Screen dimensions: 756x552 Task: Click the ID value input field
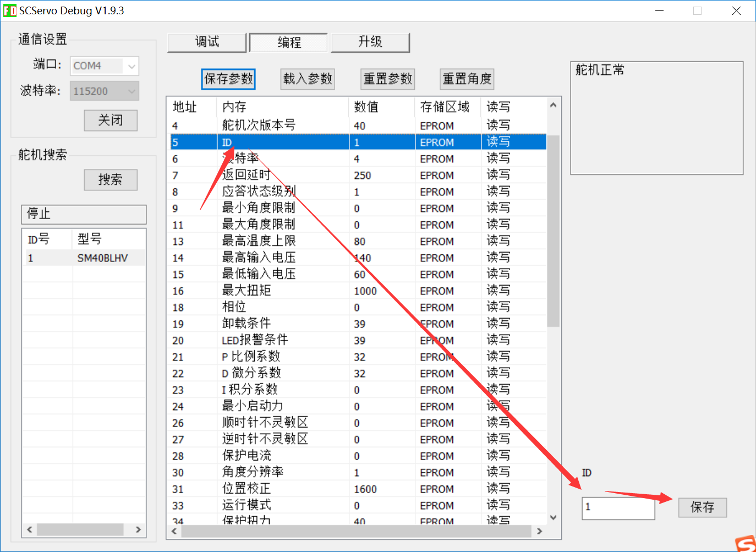coord(618,507)
